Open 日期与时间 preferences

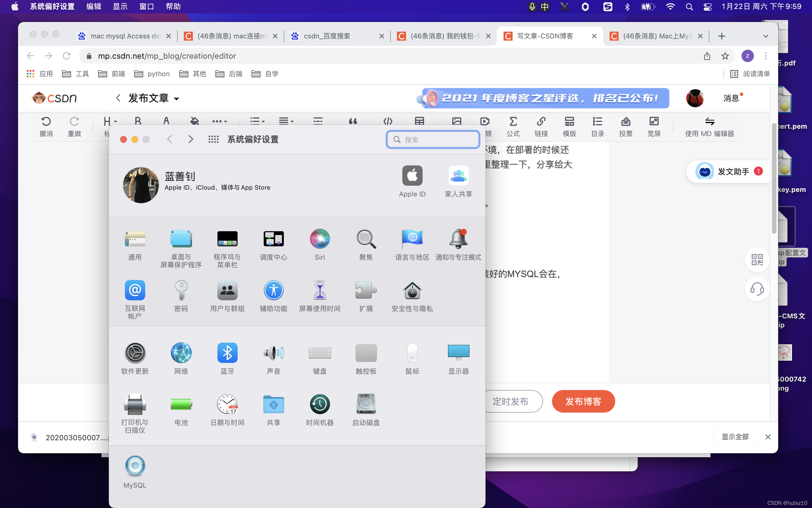pos(228,410)
